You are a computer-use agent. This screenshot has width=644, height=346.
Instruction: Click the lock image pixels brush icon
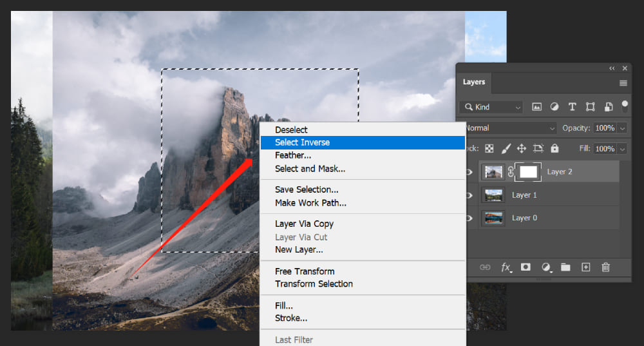(506, 148)
